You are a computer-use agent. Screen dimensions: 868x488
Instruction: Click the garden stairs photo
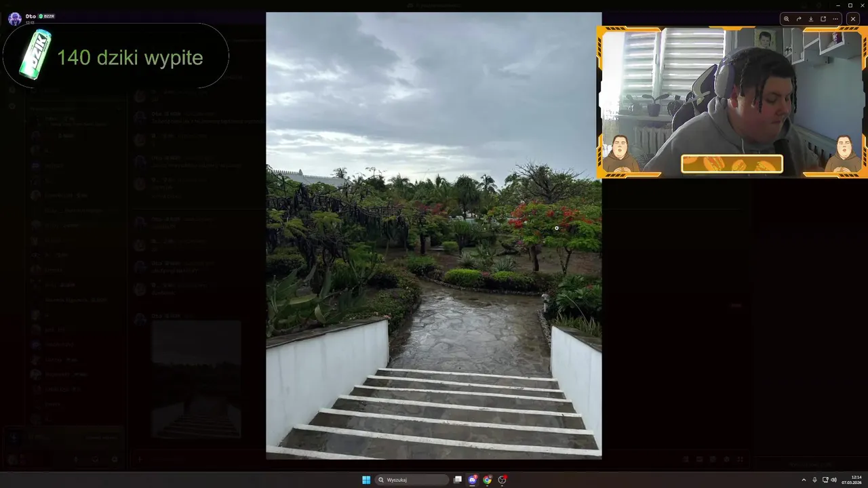tap(433, 236)
